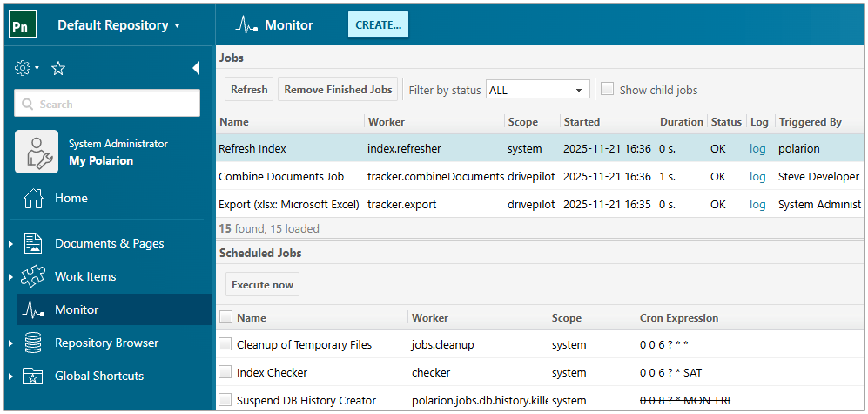The height and width of the screenshot is (414, 868).
Task: Select Monitor in the sidebar navigation
Action: pyautogui.click(x=77, y=309)
